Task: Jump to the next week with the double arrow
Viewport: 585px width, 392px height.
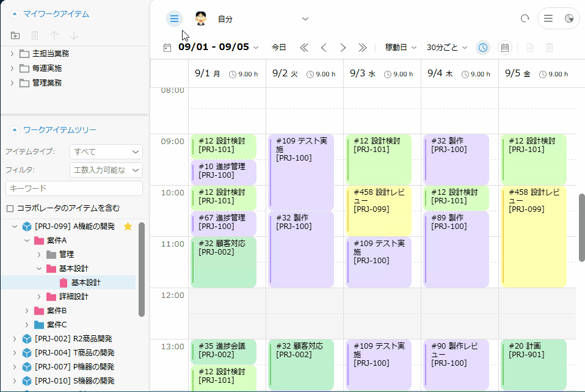Action: (x=362, y=48)
